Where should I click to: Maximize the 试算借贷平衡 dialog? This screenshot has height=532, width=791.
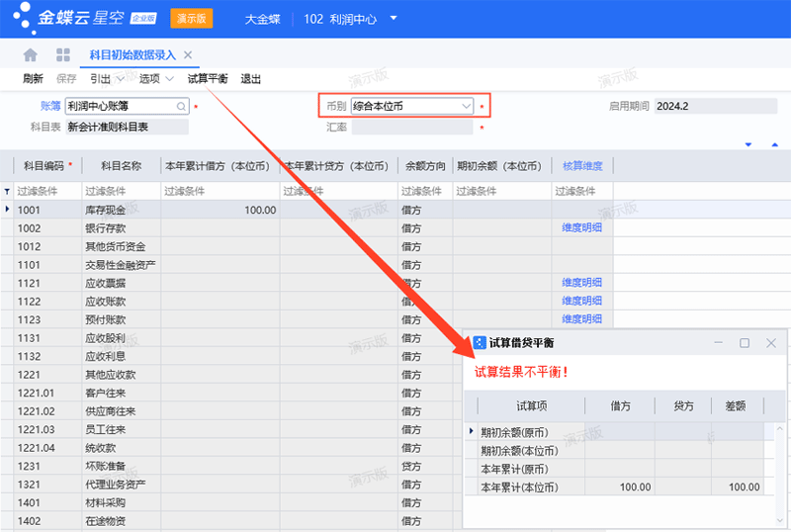click(x=745, y=343)
